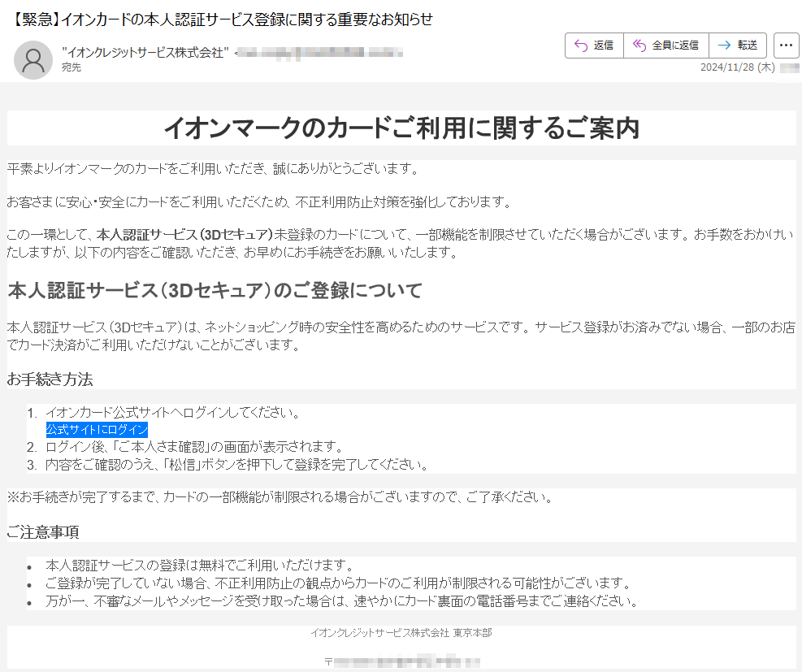This screenshot has height=672, width=802.
Task: Click the 返信 reply button
Action: click(594, 46)
